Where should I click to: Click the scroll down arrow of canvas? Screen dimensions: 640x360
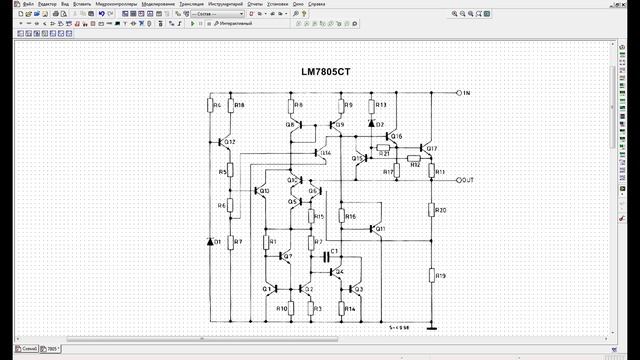(x=613, y=333)
